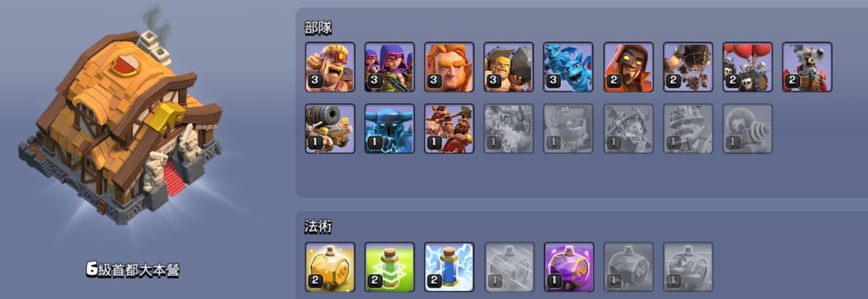Choose the blue Lightning spell icon

coord(450,267)
